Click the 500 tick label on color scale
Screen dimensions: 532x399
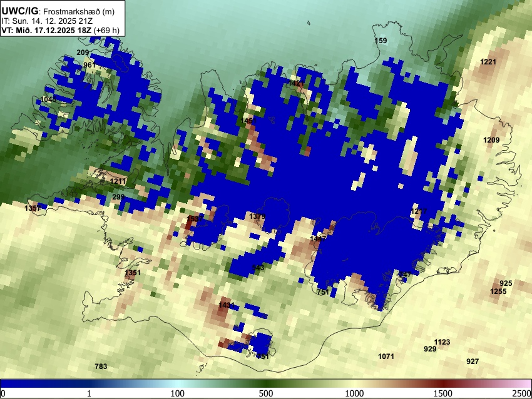(x=266, y=393)
